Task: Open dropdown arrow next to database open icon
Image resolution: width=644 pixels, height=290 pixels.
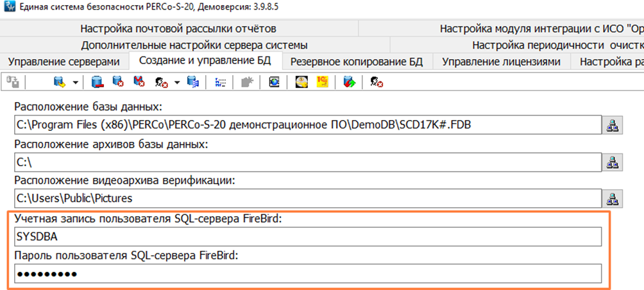Action: [75, 83]
